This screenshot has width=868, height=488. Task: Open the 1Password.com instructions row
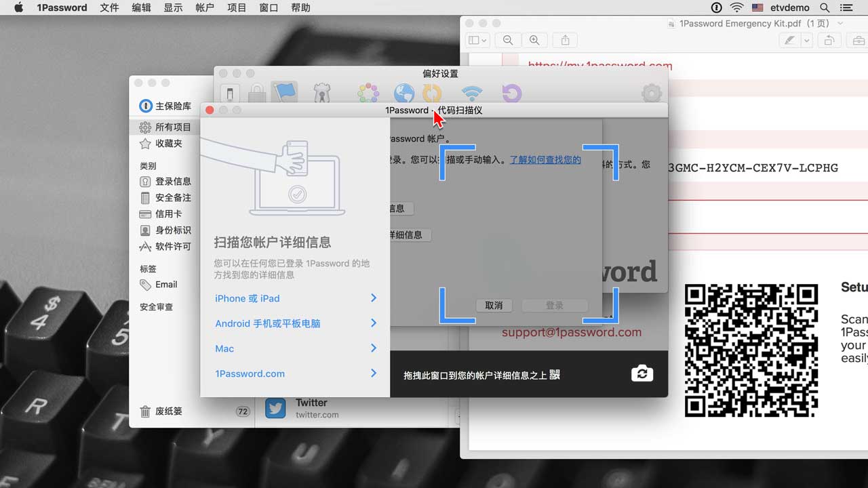(295, 373)
